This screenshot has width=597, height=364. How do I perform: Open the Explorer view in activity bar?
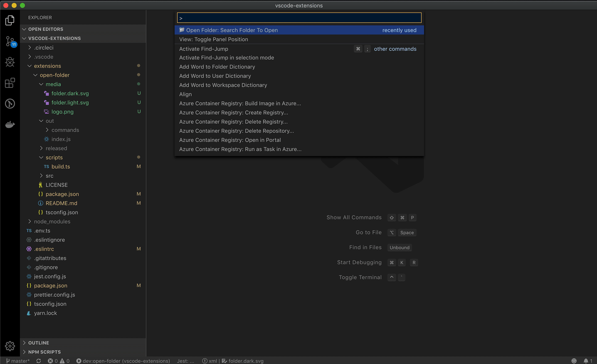(10, 20)
